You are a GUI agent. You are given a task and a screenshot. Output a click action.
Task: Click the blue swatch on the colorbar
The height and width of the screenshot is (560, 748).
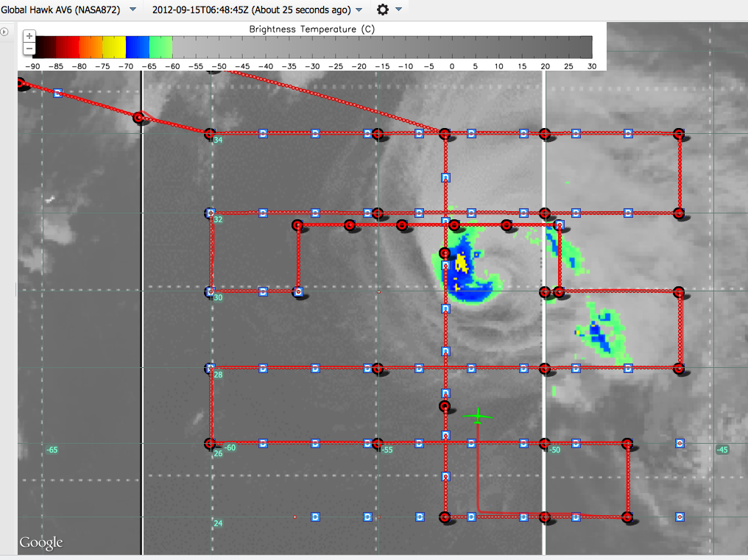coord(138,47)
